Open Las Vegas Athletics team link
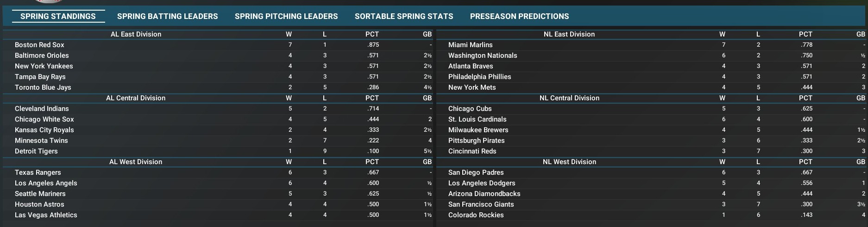 (46, 215)
